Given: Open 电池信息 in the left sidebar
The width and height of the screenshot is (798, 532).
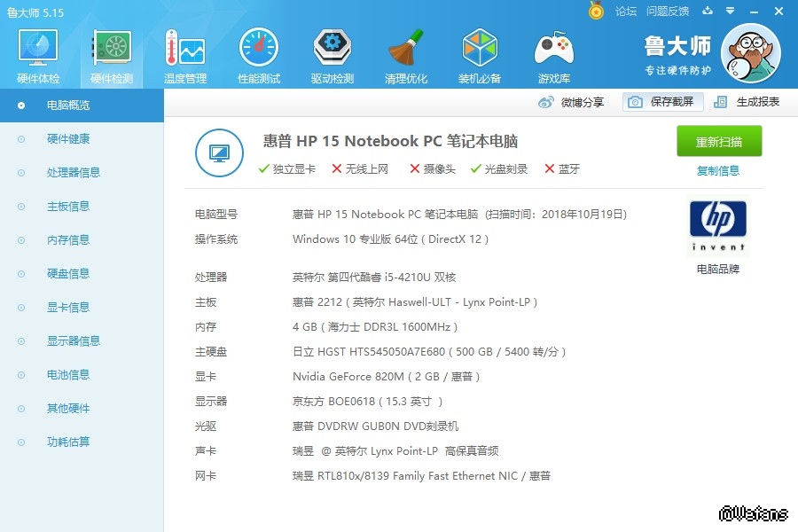Looking at the screenshot, I should coord(68,375).
